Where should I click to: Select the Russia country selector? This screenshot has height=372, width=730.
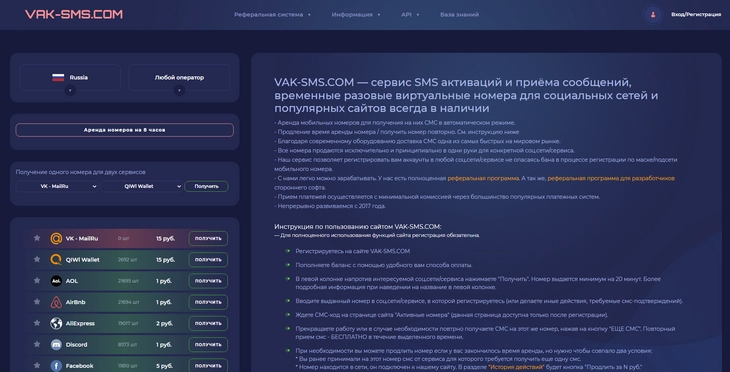[x=70, y=77]
